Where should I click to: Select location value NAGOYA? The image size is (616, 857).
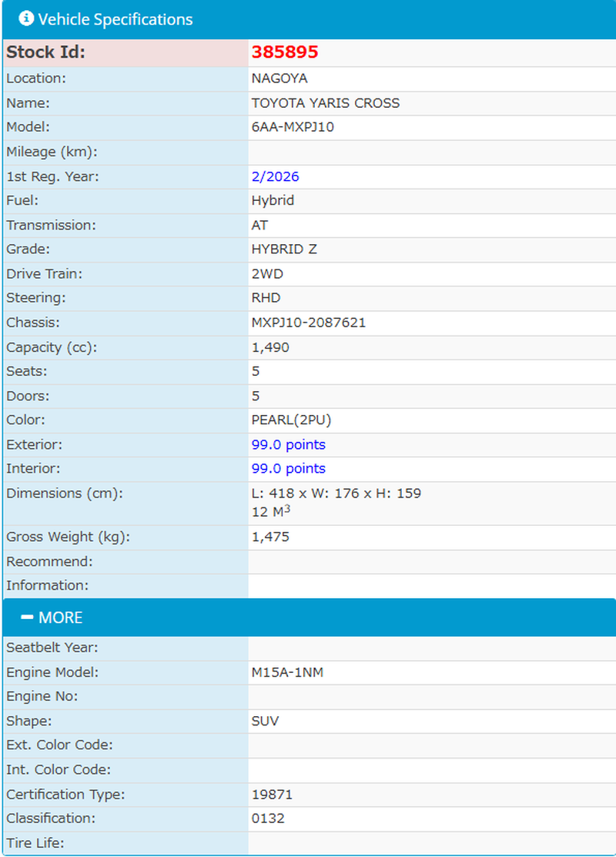click(280, 79)
